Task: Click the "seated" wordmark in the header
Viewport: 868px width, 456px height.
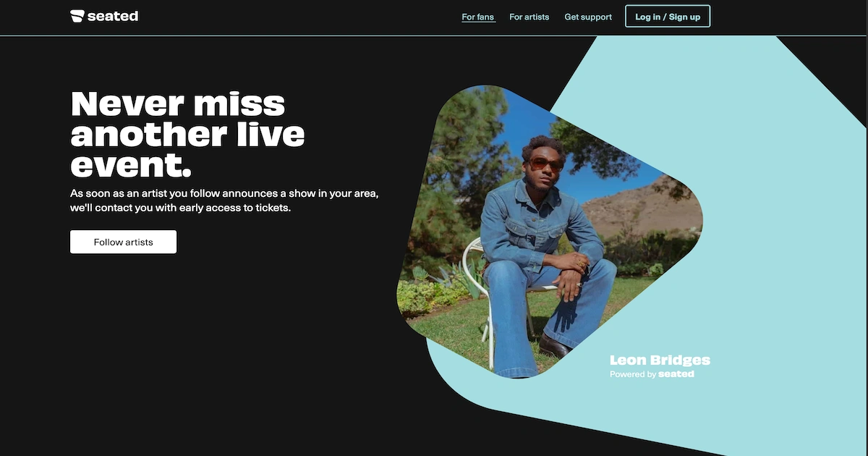Action: tap(113, 16)
